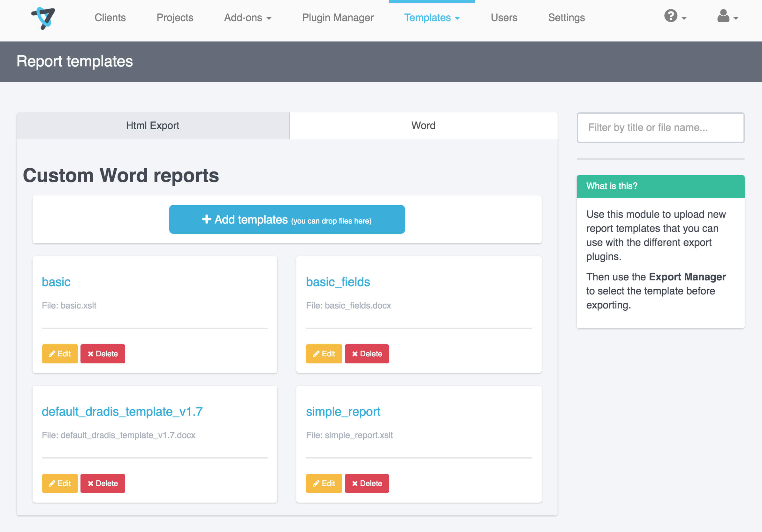Open the Templates navigation dropdown
The width and height of the screenshot is (762, 532).
click(x=434, y=17)
